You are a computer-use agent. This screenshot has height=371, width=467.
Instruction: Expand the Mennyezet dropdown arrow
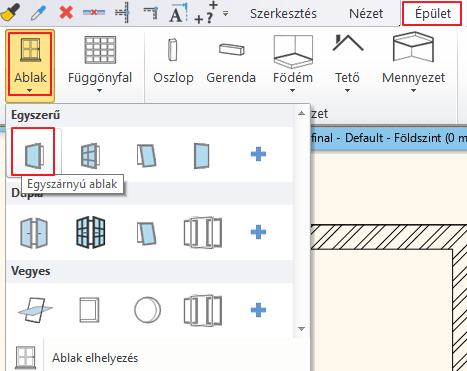coord(413,90)
